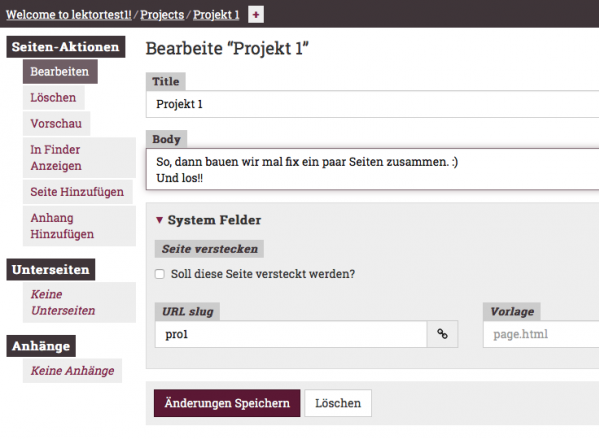The height and width of the screenshot is (439, 599).
Task: Select Bearbeiten in Seiten-Aktionen
Action: tap(60, 71)
